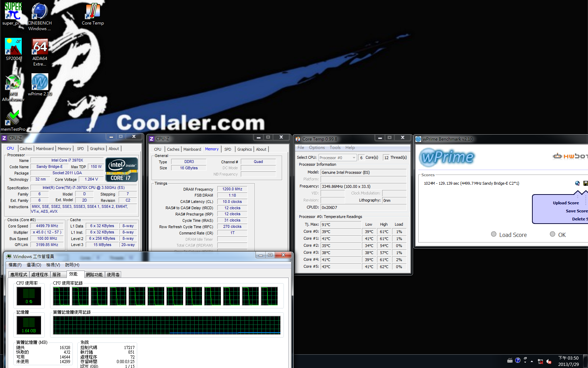Click the CPU usage meter showing 0 %

point(29,296)
